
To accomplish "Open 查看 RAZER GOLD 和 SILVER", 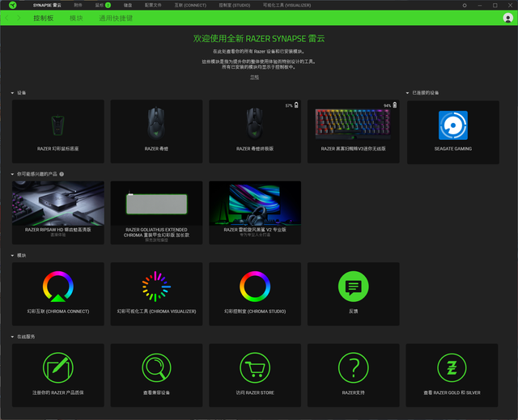I will pos(452,375).
